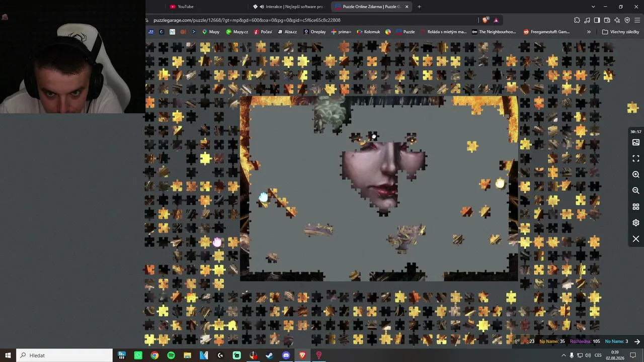Open Steam from the taskbar
Screen dimensions: 644x362
coord(270,355)
